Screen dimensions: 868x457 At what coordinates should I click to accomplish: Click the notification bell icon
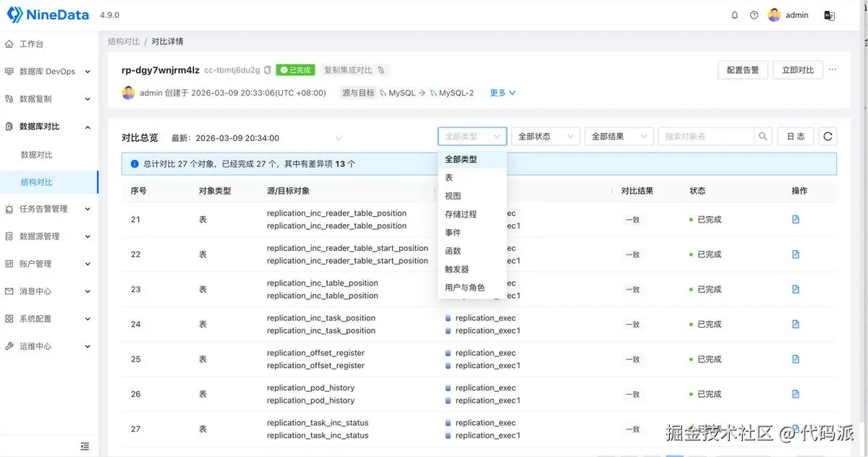point(735,15)
